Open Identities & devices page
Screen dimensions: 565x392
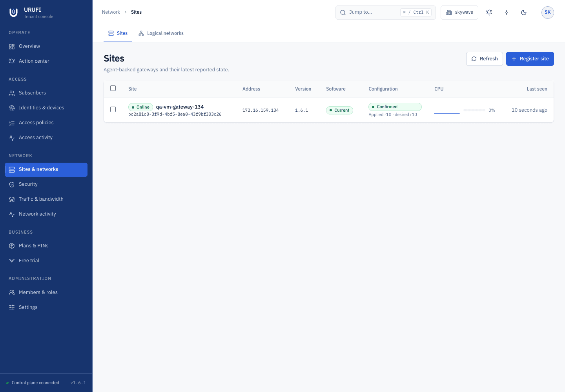(46, 108)
